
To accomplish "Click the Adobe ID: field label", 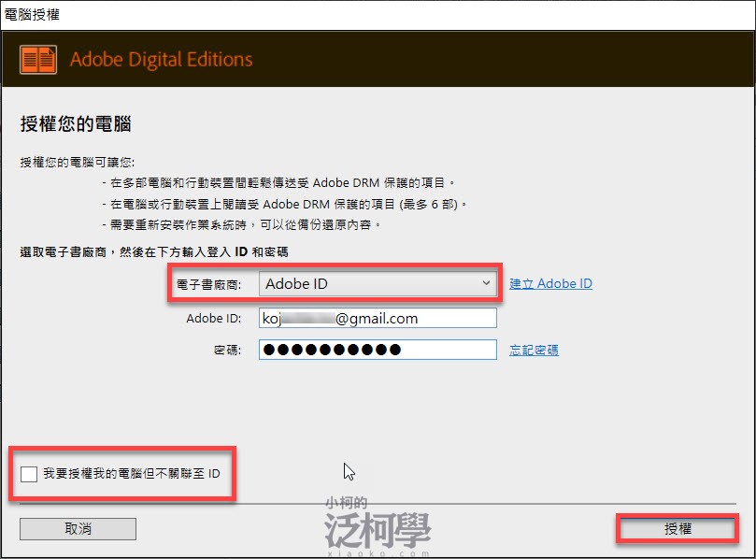I will click(x=214, y=319).
